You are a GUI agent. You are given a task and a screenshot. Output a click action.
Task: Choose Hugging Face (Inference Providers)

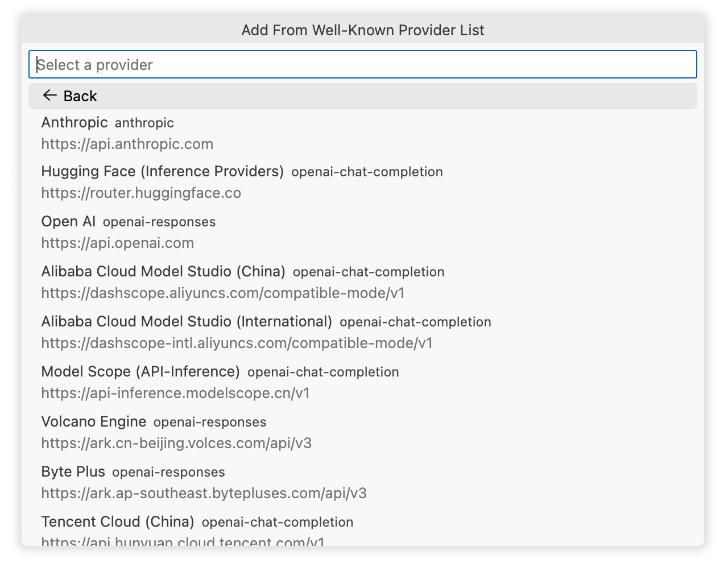363,183
